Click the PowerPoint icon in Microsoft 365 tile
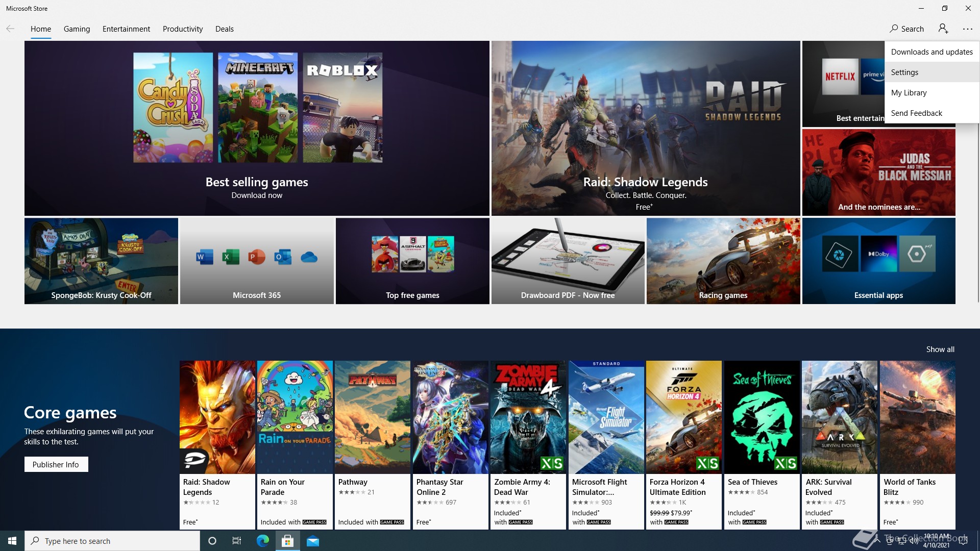Viewport: 980px width, 551px height. (x=257, y=257)
